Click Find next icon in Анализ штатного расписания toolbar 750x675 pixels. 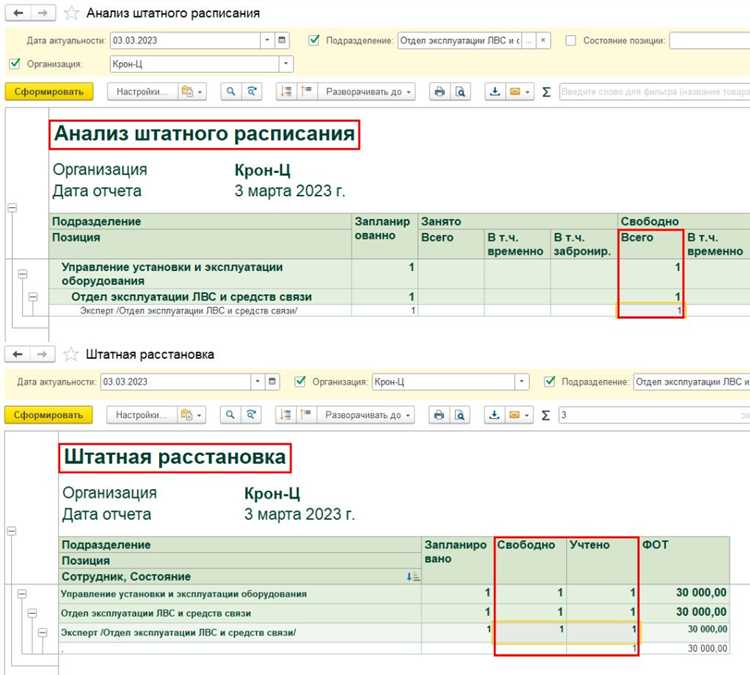pos(252,91)
